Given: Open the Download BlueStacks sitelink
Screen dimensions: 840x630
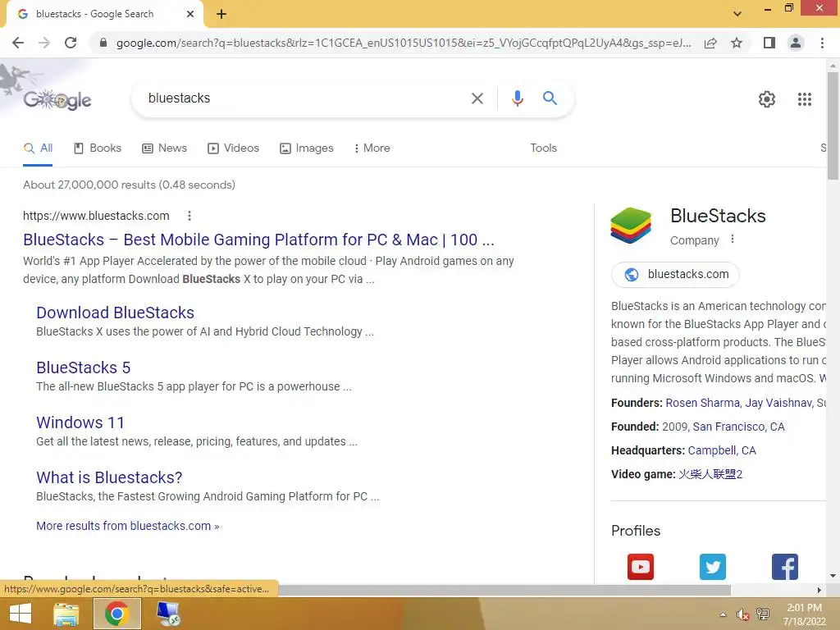Looking at the screenshot, I should (x=115, y=313).
